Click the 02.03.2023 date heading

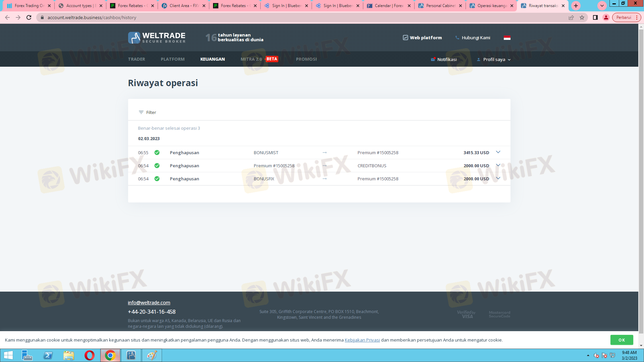pos(149,138)
